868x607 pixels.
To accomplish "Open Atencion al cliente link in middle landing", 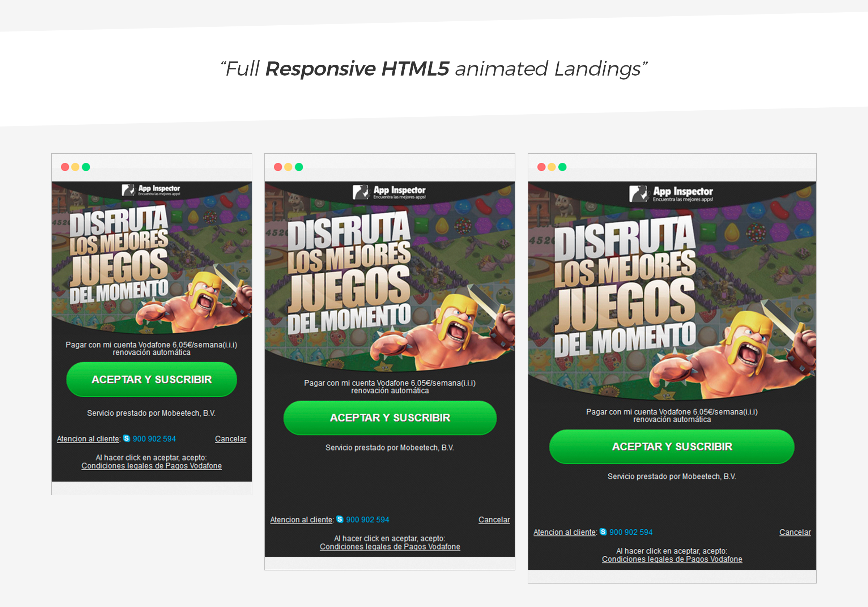I will coord(302,520).
